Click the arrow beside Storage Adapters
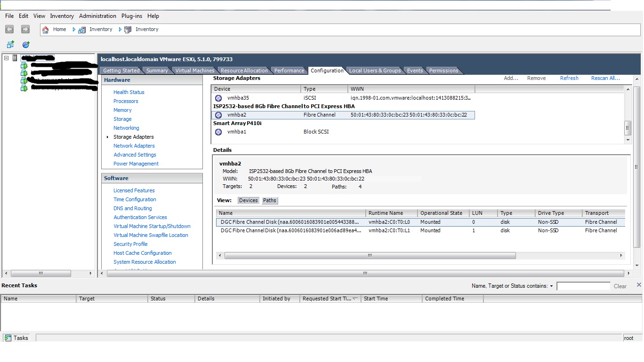 (x=107, y=137)
